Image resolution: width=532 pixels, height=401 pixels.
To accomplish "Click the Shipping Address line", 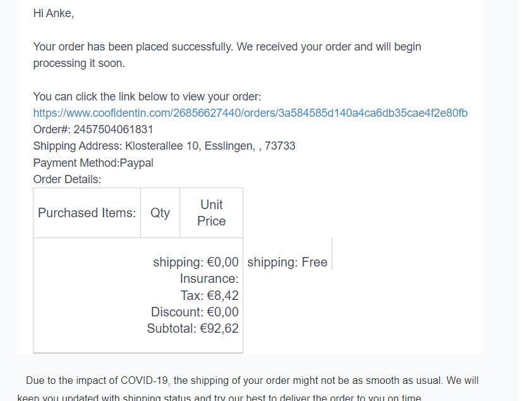I will pyautogui.click(x=164, y=146).
